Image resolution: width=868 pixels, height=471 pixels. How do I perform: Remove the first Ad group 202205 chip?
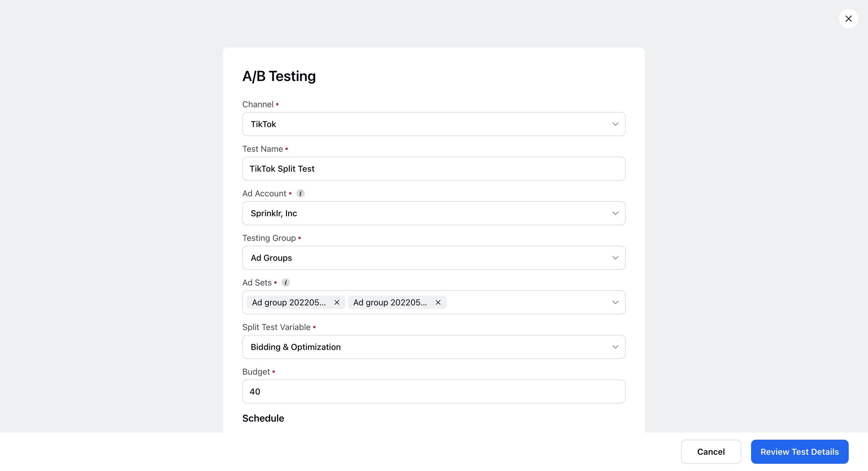pos(337,302)
